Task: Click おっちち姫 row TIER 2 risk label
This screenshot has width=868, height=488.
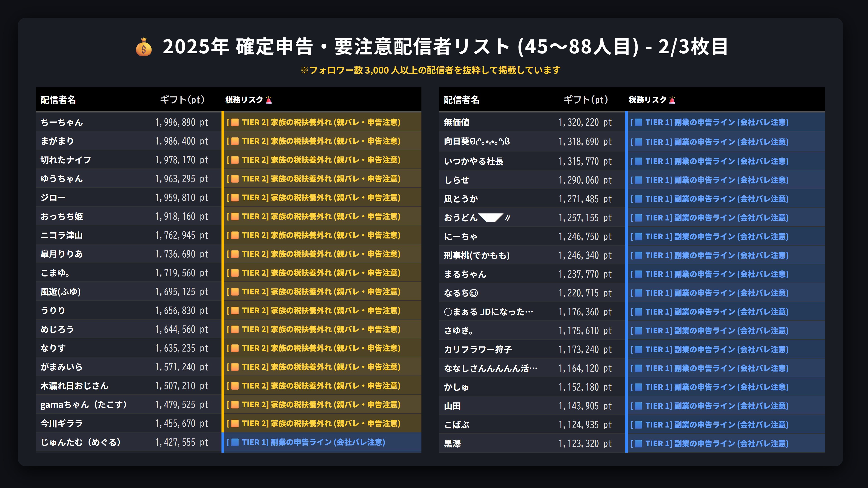Action: (314, 216)
